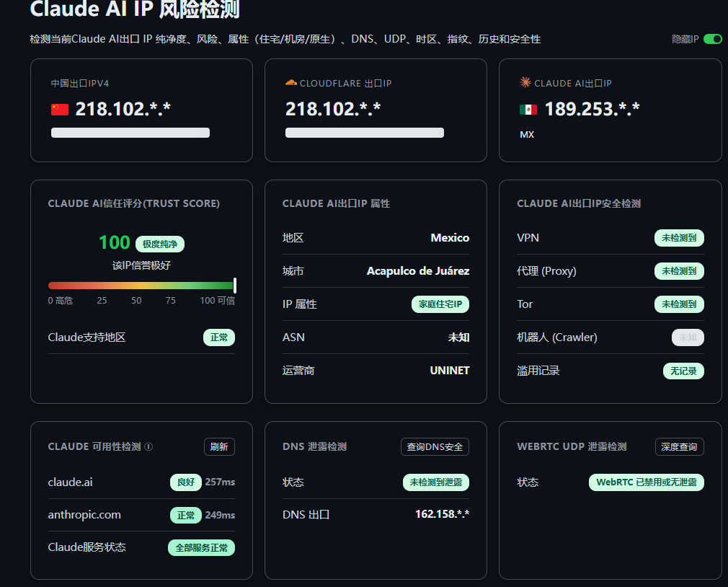Click the Tor 未检测到 badge
This screenshot has width=728, height=587.
(x=679, y=304)
